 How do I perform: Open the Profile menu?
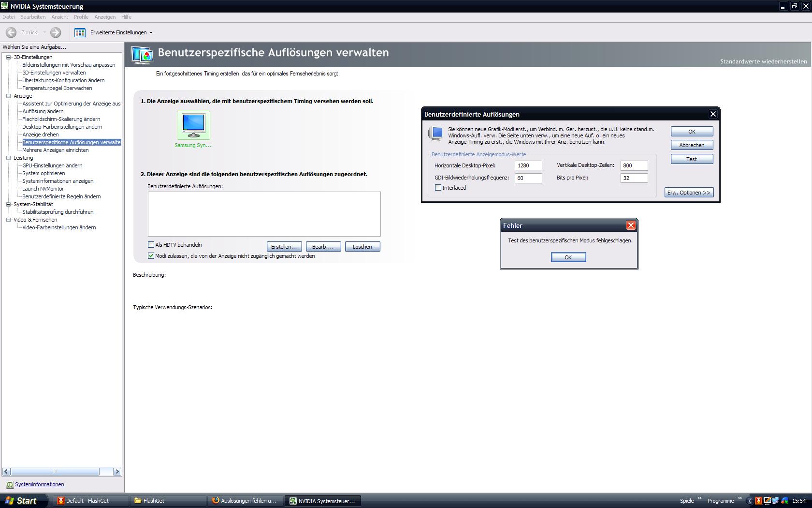[81, 17]
